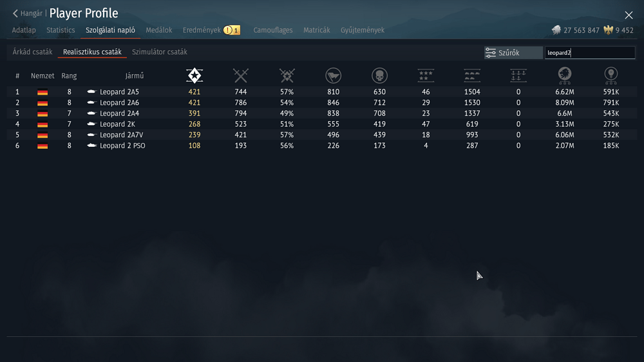Click 8.09M value in Leopard 2A6 row
Image resolution: width=644 pixels, height=362 pixels.
[x=565, y=102]
